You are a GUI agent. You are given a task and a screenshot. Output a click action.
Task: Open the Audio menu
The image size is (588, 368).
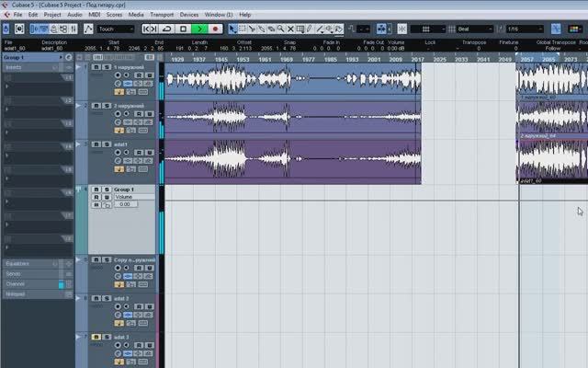pos(74,15)
